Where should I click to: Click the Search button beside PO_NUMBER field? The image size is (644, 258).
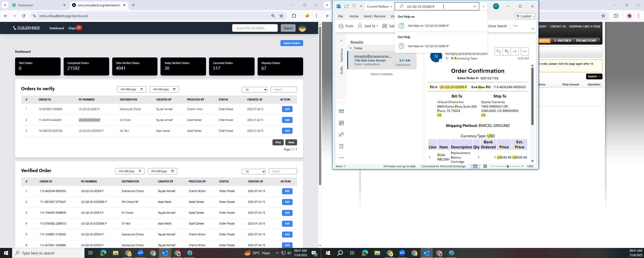point(288,28)
